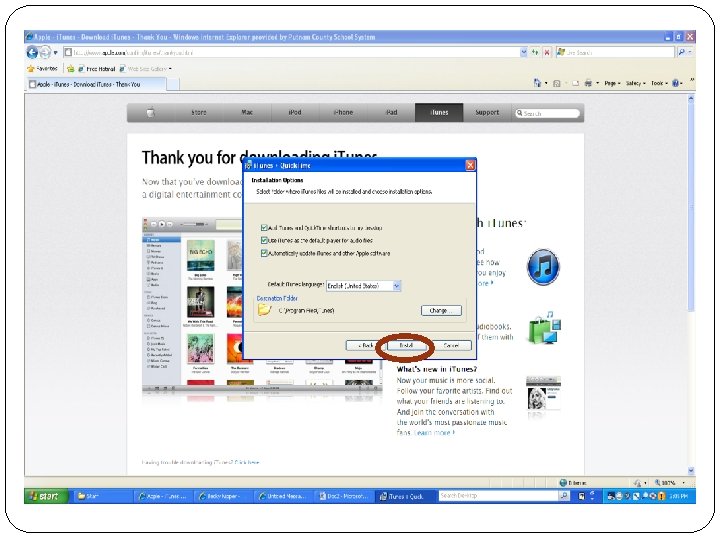
Task: Switch to the iTunes + QuickTime taskbar button
Action: pyautogui.click(x=403, y=496)
